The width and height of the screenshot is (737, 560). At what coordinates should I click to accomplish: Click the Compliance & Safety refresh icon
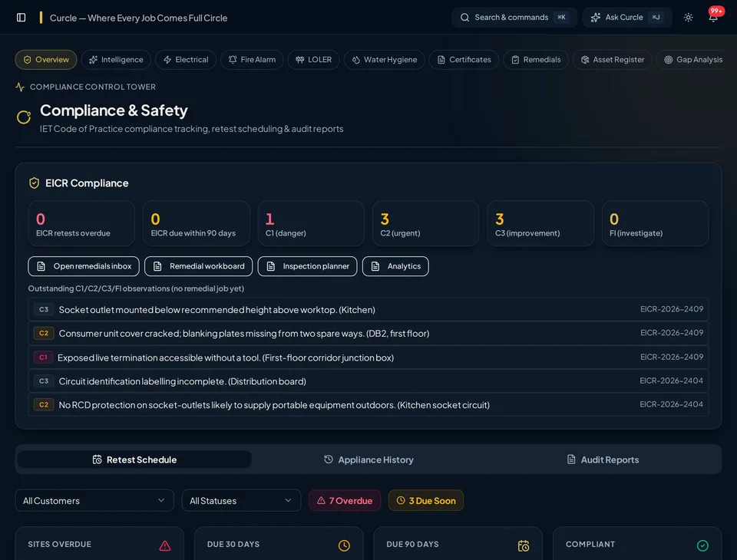coord(24,117)
